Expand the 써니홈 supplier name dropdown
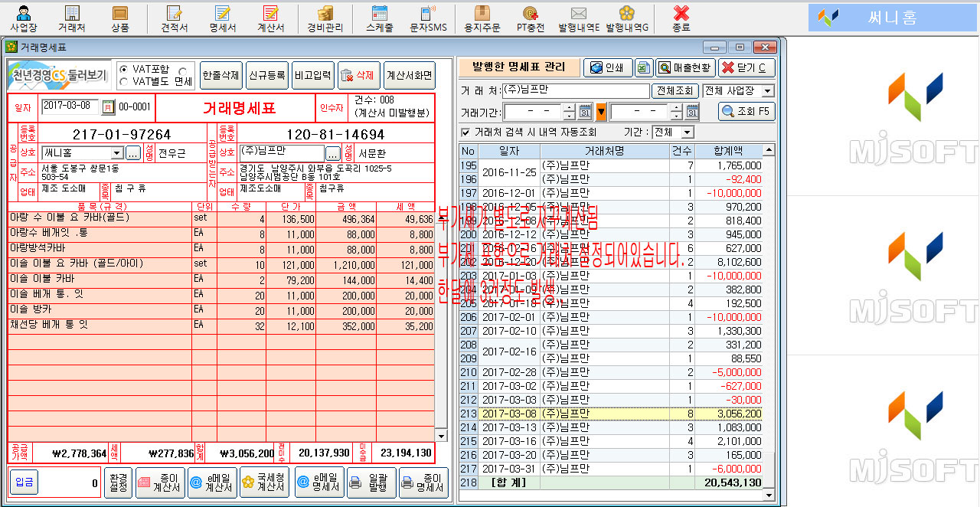 117,153
